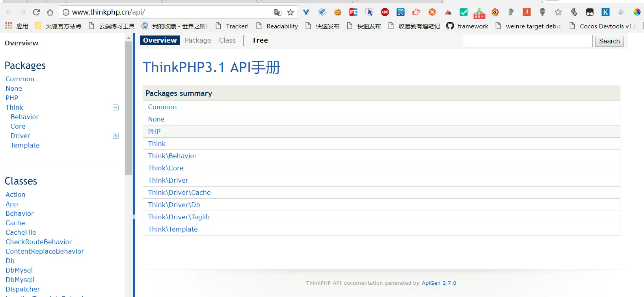644x297 pixels.
Task: Open the ApiGen 2.7.0 footer link
Action: click(x=439, y=283)
